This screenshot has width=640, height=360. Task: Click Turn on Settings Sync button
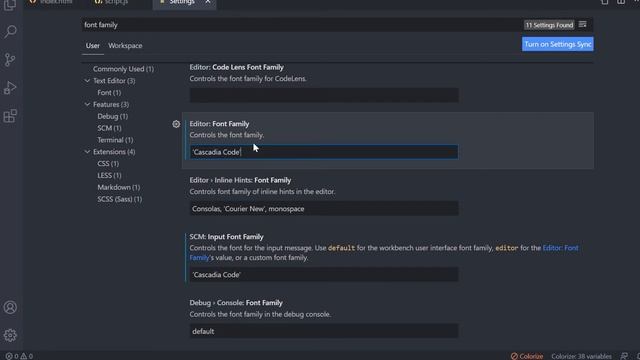pos(558,44)
